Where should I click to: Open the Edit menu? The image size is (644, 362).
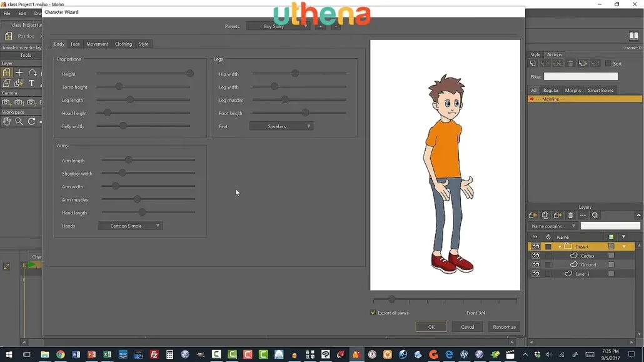22,14
